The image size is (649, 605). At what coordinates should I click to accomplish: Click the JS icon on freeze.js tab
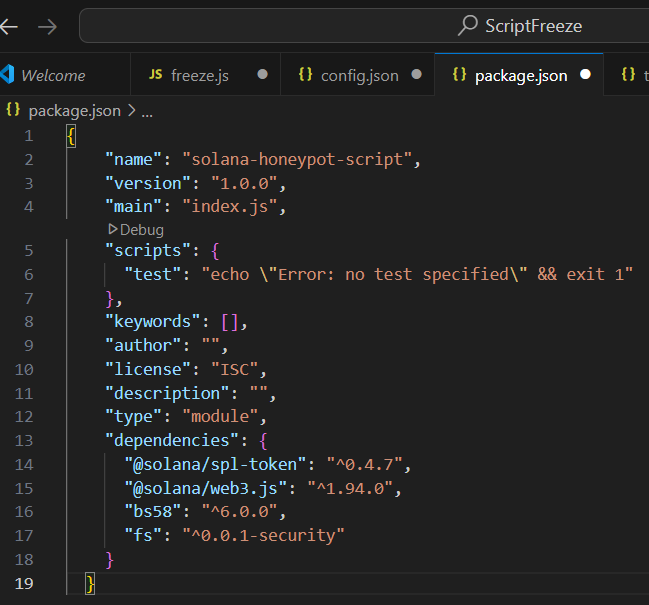point(156,74)
